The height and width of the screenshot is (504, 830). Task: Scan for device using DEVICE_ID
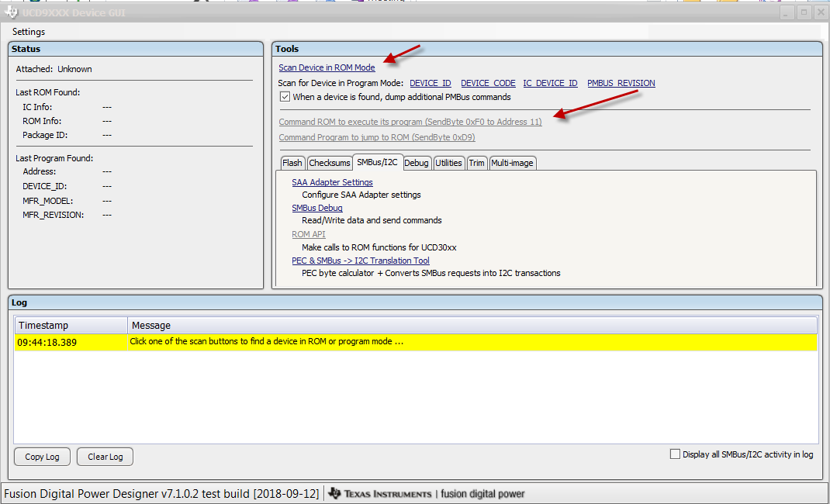pos(431,83)
